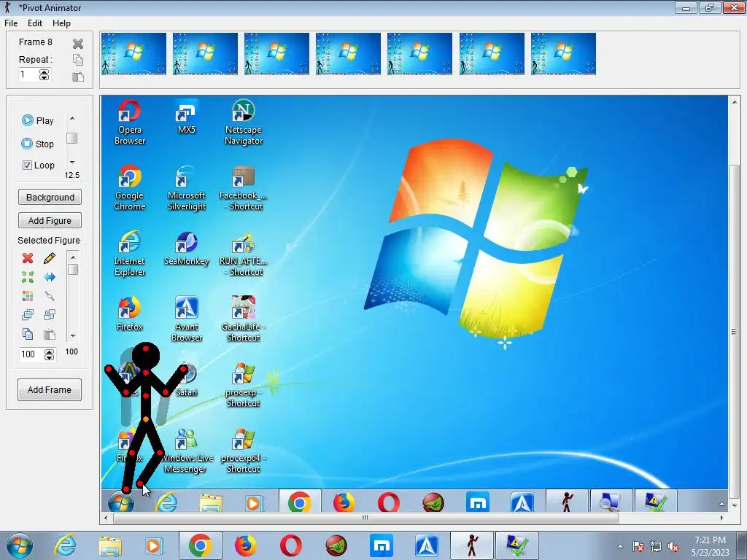Decrease figure size spinner down arrow
The image size is (747, 560).
49,357
